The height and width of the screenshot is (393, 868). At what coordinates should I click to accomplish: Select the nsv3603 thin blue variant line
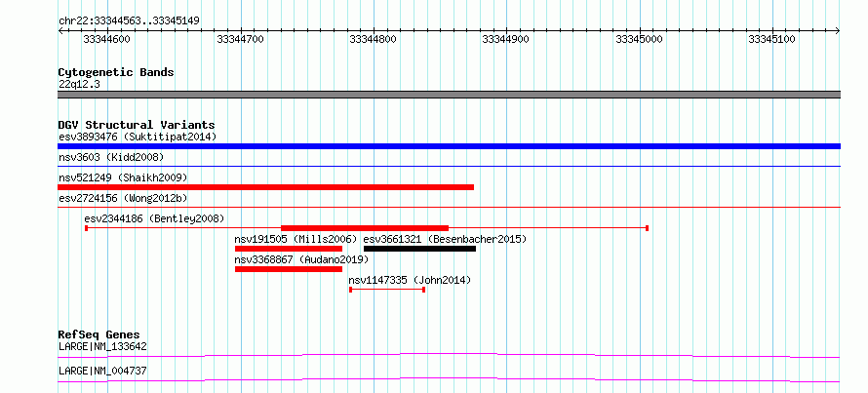click(449, 166)
